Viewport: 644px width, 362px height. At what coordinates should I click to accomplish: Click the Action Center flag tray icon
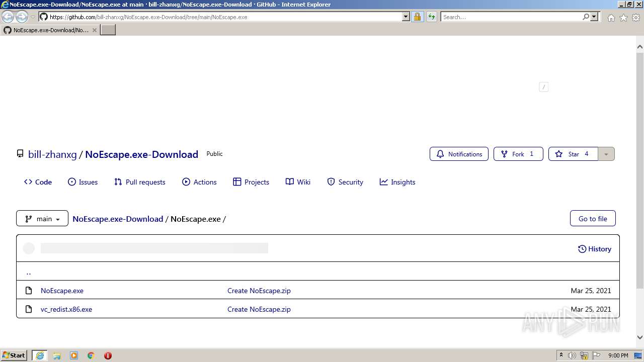(596, 355)
